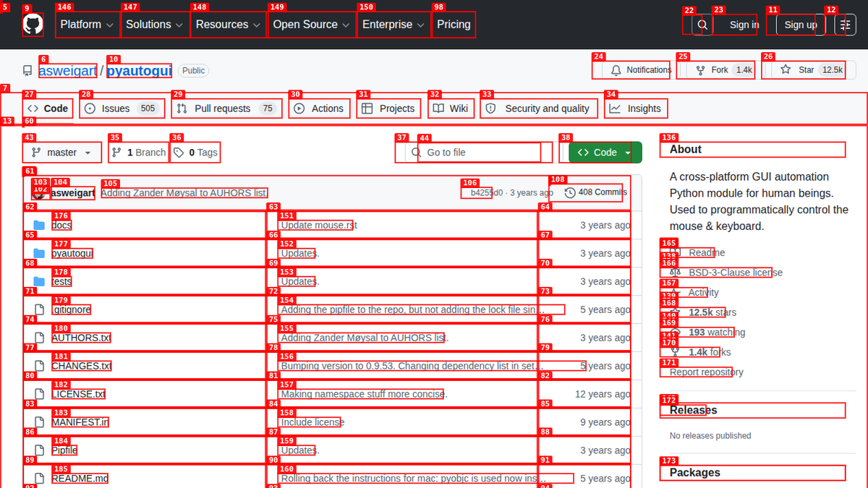
Task: Click the AUTHORS.txt file icon
Action: (39, 338)
